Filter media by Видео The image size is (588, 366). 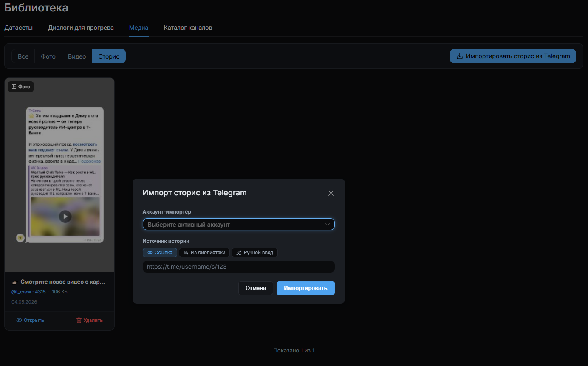click(77, 56)
